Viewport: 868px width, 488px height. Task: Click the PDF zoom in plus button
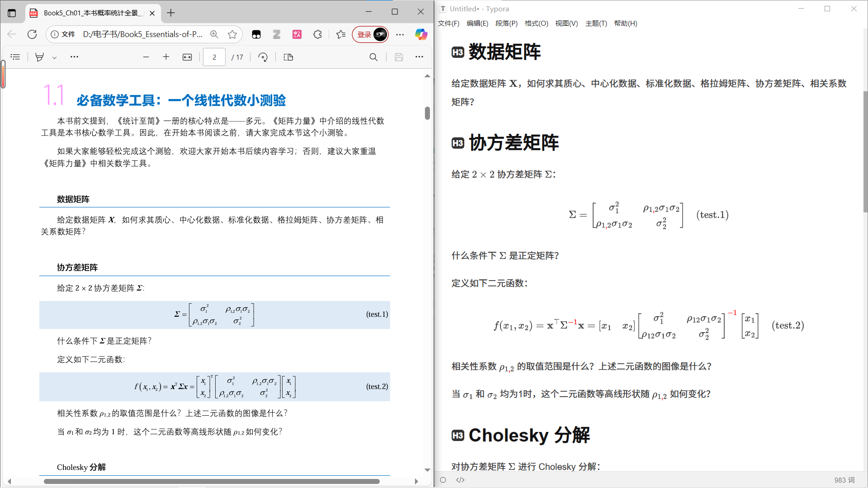point(166,57)
